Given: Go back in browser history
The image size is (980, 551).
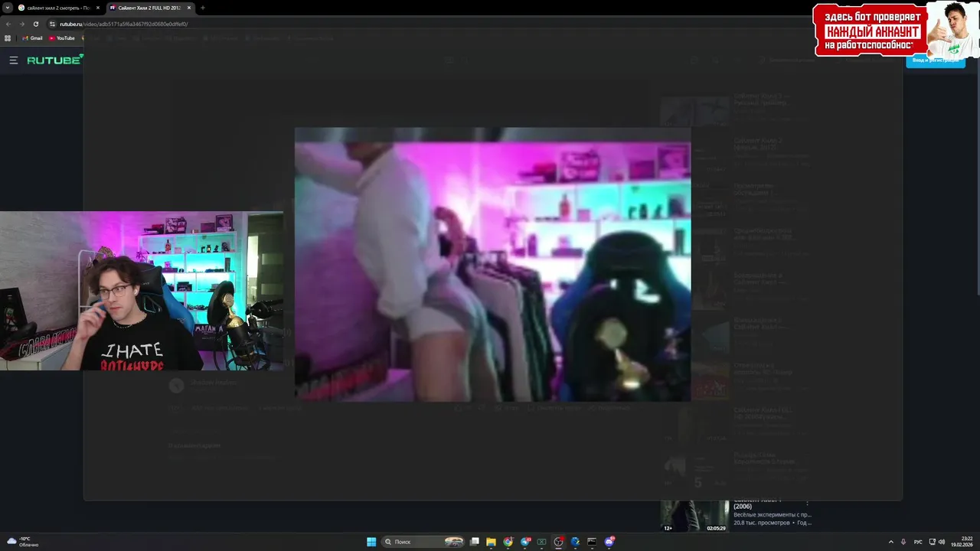Looking at the screenshot, I should pyautogui.click(x=8, y=24).
